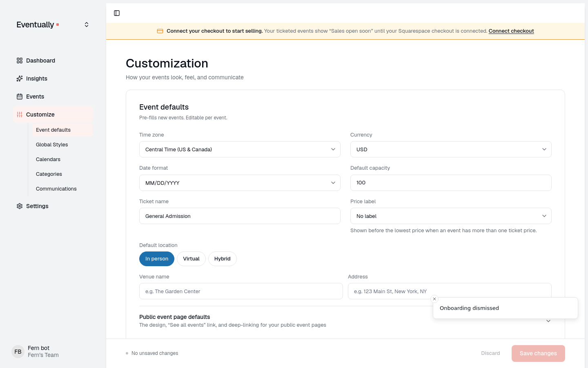The width and height of the screenshot is (588, 368).
Task: Open the Currency dropdown
Action: [x=451, y=149]
